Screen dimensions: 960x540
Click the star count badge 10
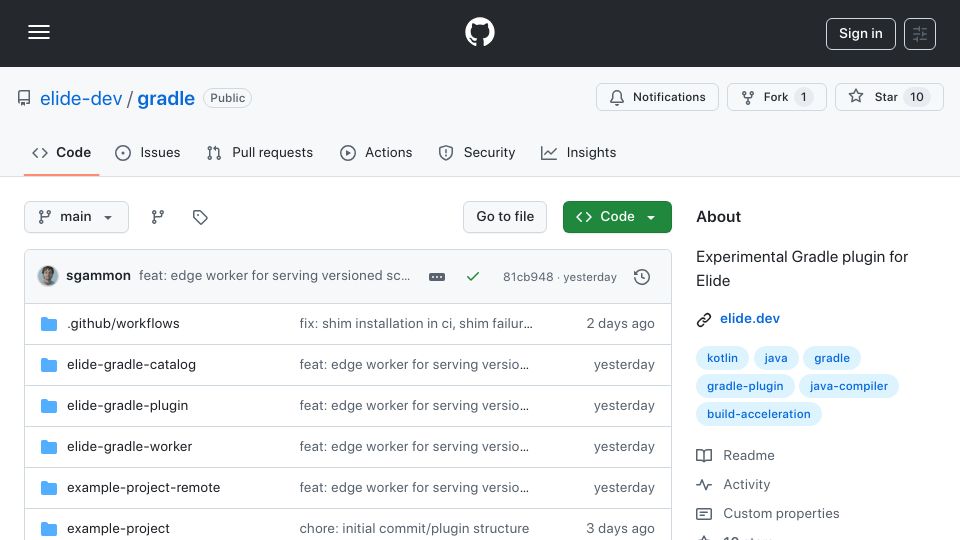click(x=917, y=97)
